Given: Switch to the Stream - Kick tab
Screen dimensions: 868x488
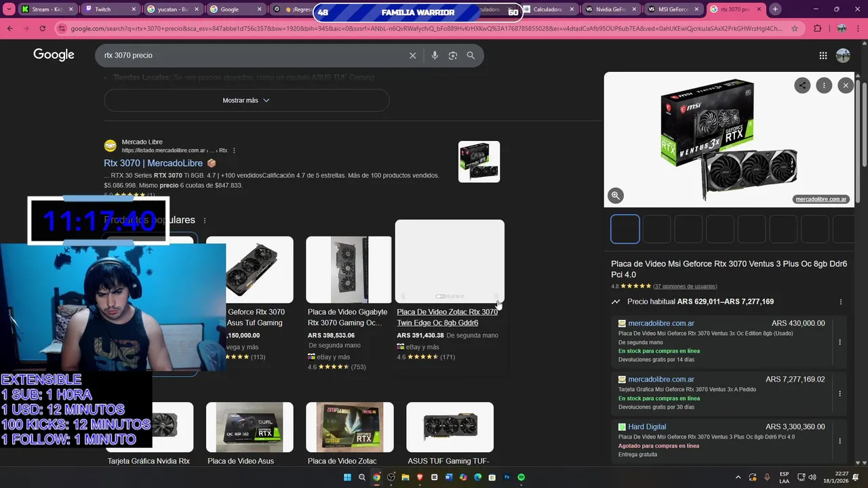Looking at the screenshot, I should (x=47, y=9).
